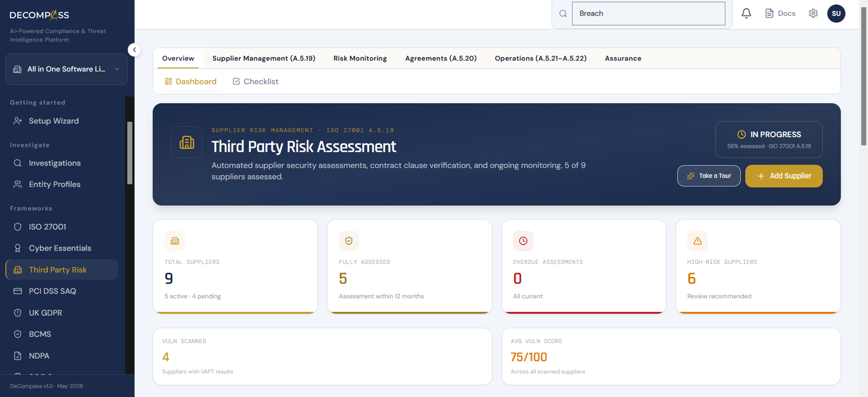Screen dimensions: 868x397
Task: Switch to Operations (A.5.21–A.5.22) tab
Action: [x=541, y=59]
